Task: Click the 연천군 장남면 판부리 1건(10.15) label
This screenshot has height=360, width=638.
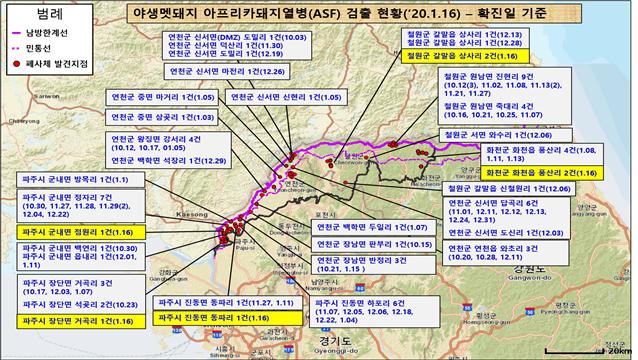Action: [x=373, y=244]
